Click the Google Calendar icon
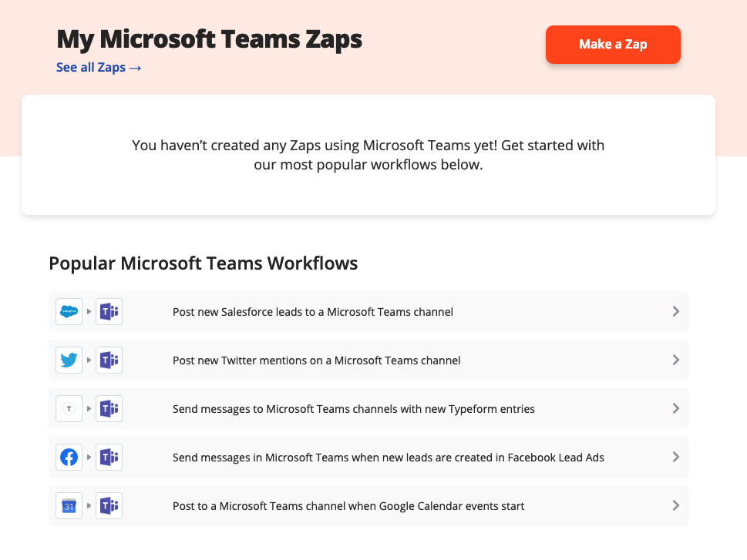The height and width of the screenshot is (560, 747). [x=69, y=506]
